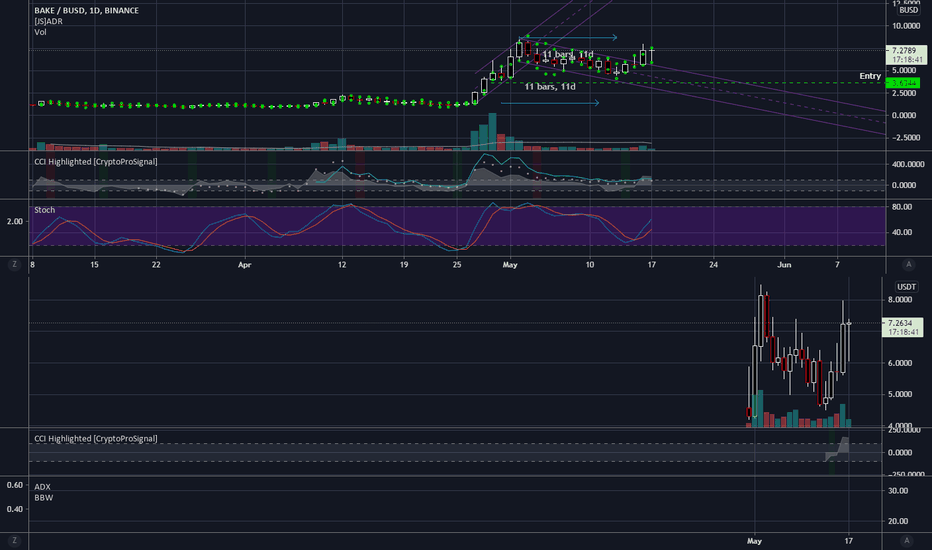
Task: Open the USDT currency label on lower chart
Action: 906,287
